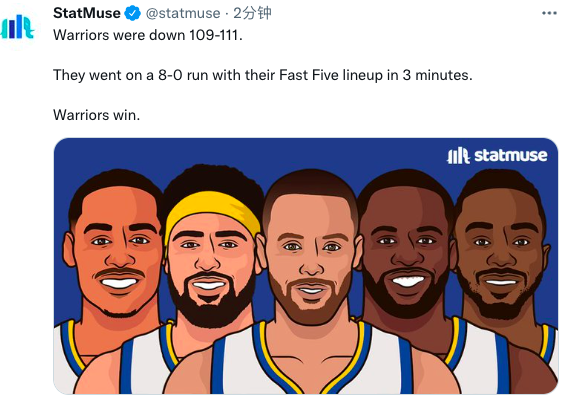Click the blue verified checkmark badge

click(x=132, y=13)
